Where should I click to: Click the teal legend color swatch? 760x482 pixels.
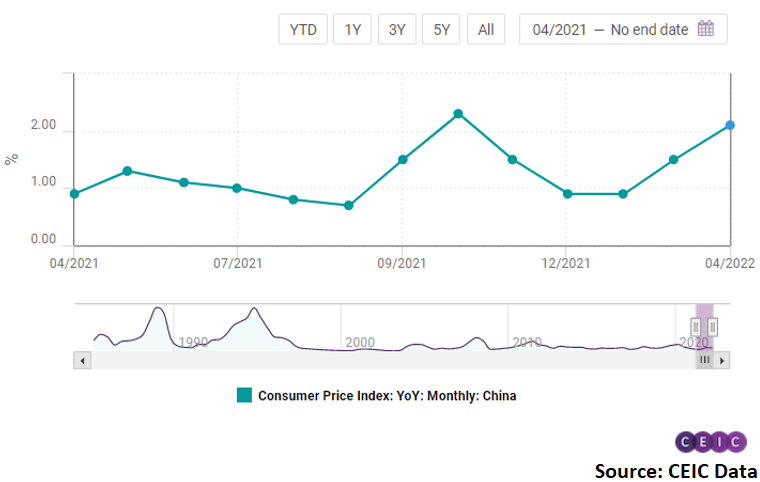[x=244, y=395]
